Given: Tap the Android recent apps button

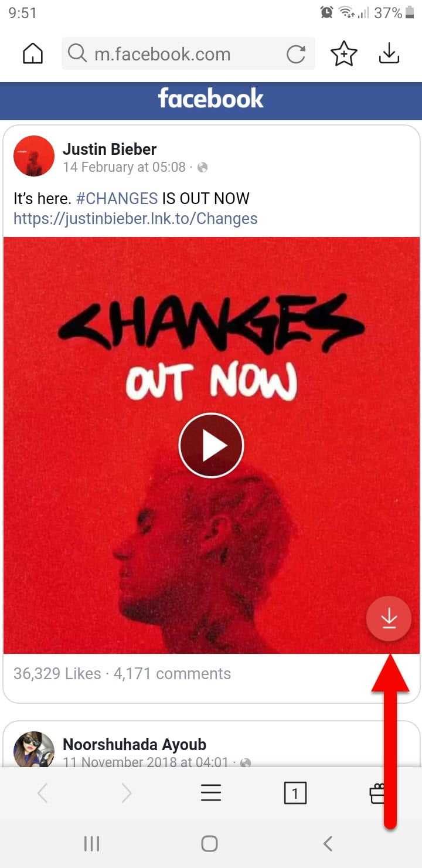Looking at the screenshot, I should coord(91,844).
